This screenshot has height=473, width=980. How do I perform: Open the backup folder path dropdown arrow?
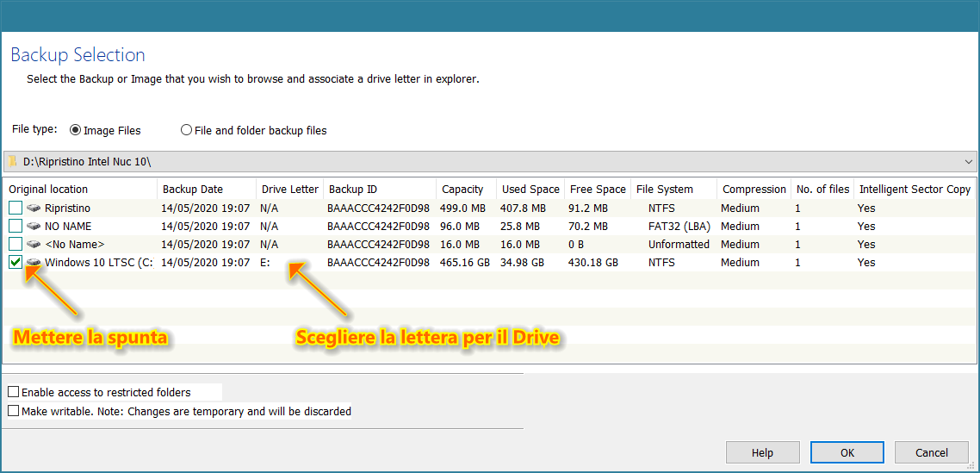tap(968, 161)
